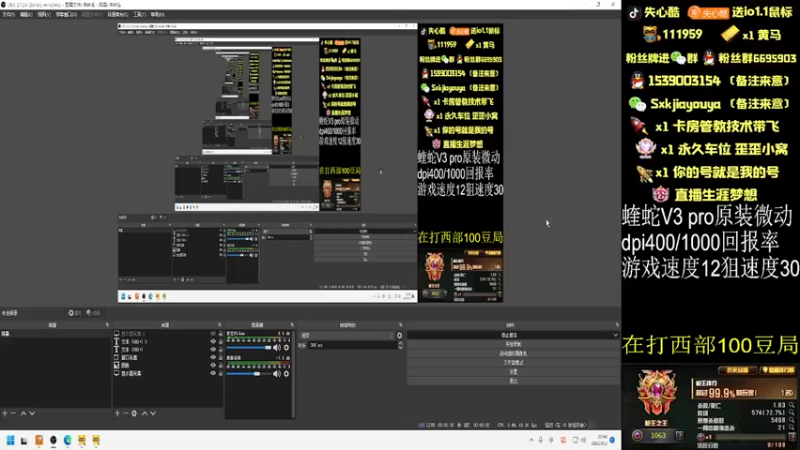The image size is (800, 450).
Task: Select the 场景 item in the Scenes list
Action: pyautogui.click(x=55, y=334)
